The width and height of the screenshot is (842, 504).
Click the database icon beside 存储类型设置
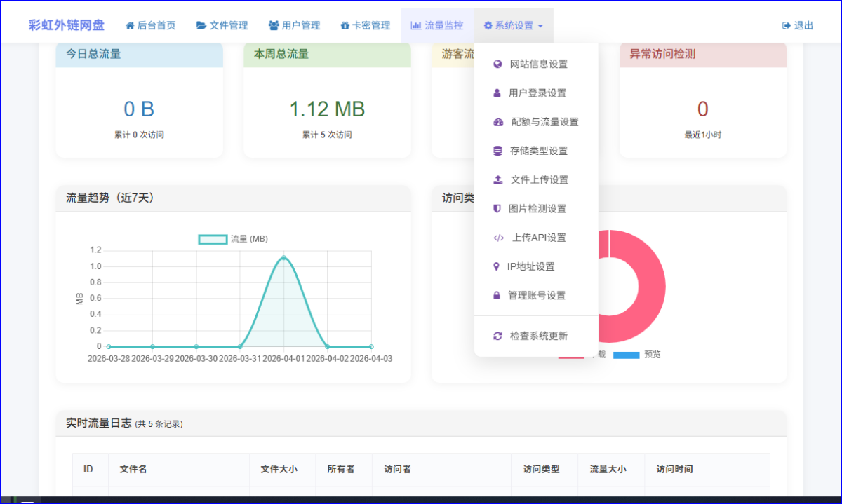[x=498, y=151]
